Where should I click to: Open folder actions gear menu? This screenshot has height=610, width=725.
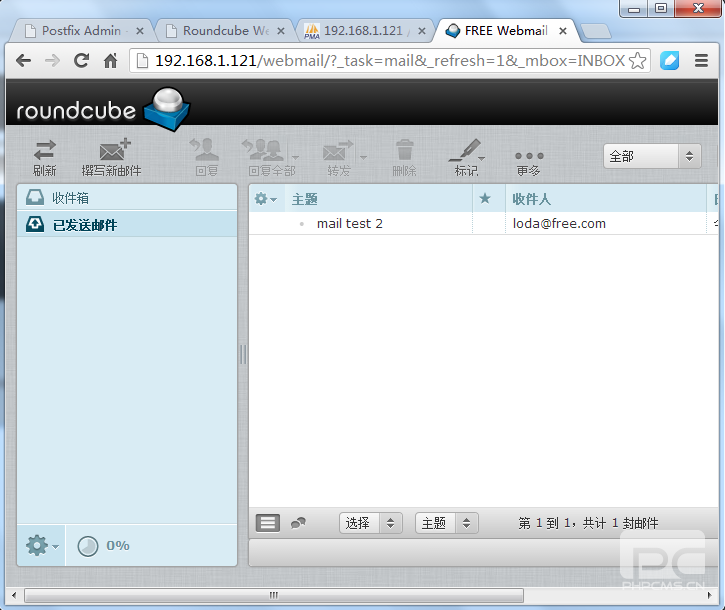tap(42, 546)
